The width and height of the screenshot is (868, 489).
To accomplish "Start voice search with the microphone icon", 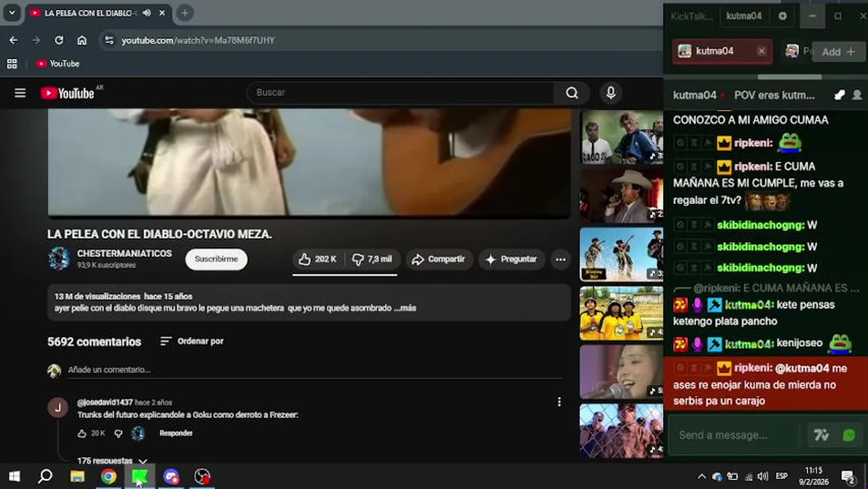I will 611,93.
